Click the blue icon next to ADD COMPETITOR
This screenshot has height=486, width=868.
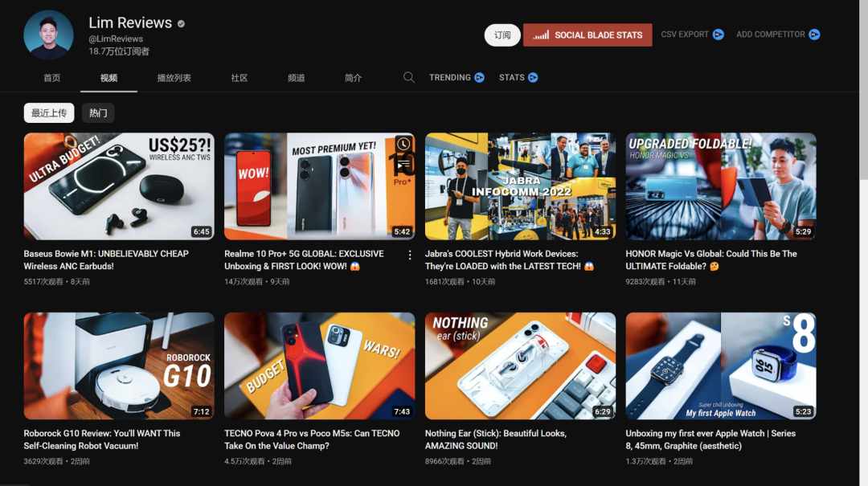(814, 35)
